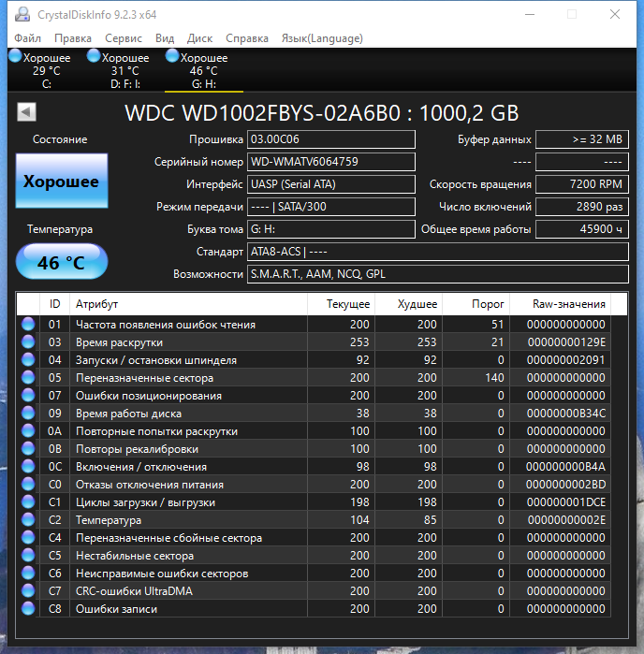
Task: Click status orb for Температура C2 row
Action: [x=28, y=519]
